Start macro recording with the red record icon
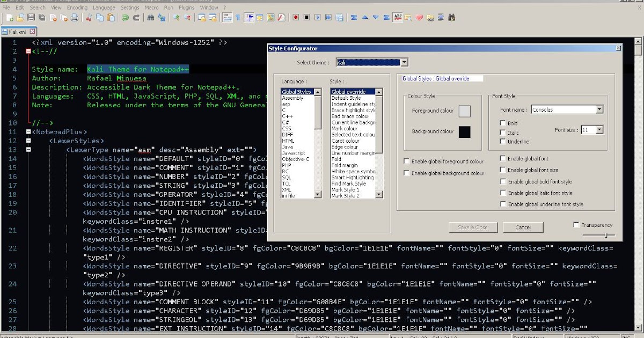The image size is (644, 338). 295,17
